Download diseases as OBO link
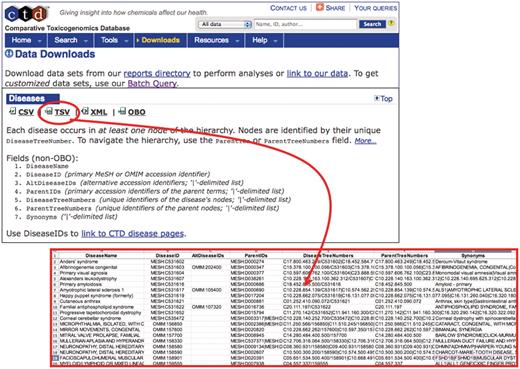The width and height of the screenshot is (520, 369). [x=137, y=112]
